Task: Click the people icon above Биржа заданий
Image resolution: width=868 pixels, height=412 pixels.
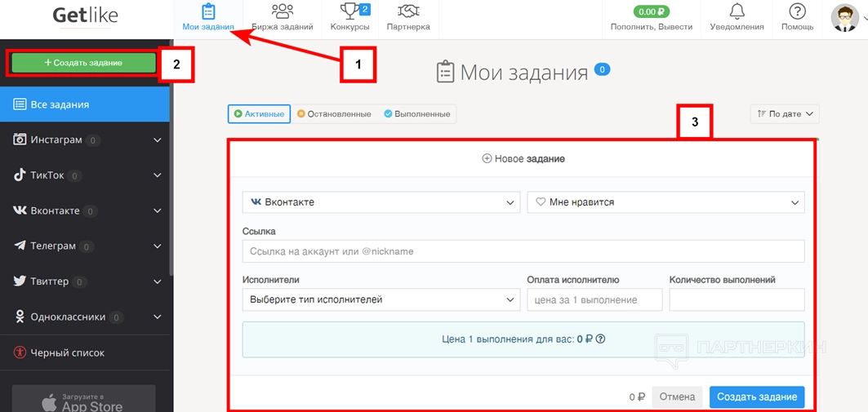Action: [x=283, y=11]
